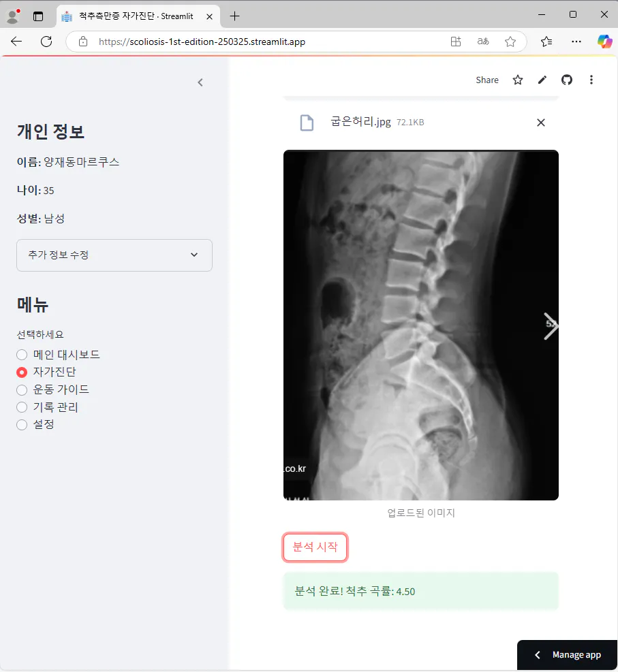Add page to favorites via the star icon

coord(510,41)
